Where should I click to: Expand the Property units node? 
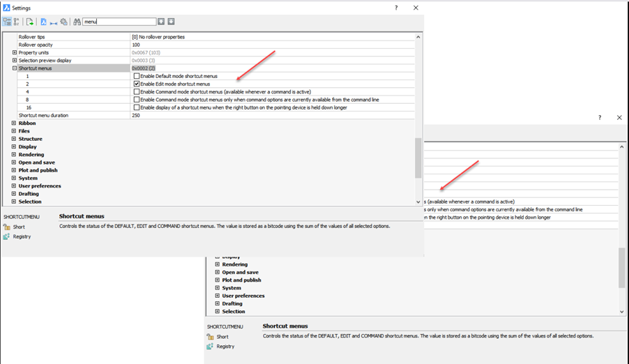[x=15, y=52]
